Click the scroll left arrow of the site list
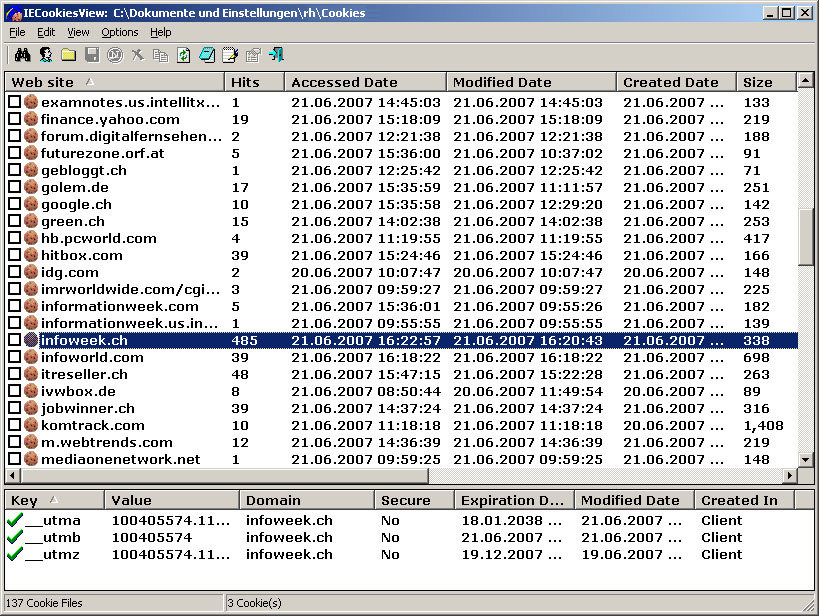The width and height of the screenshot is (819, 616). (x=13, y=475)
